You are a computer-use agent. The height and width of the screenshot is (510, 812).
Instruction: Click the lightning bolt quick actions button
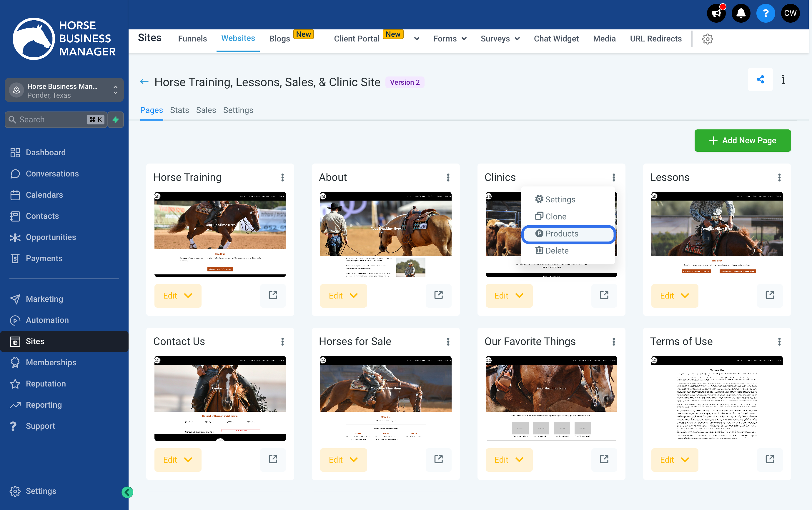pyautogui.click(x=116, y=120)
